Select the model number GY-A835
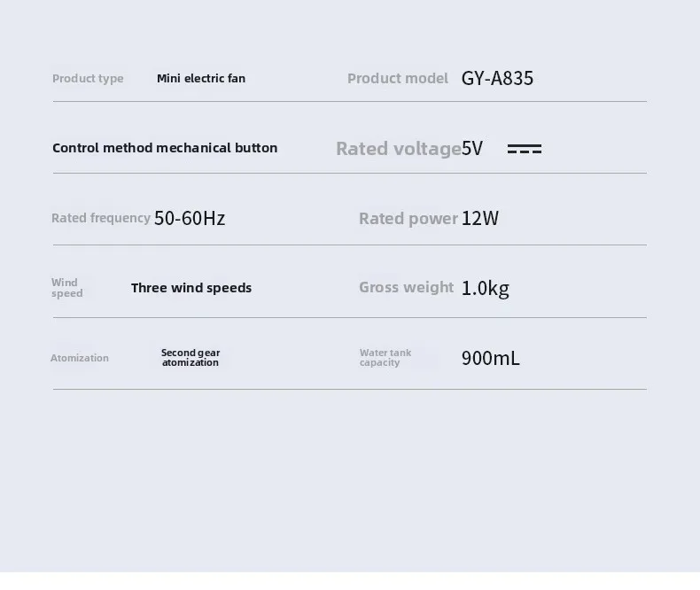 point(497,79)
